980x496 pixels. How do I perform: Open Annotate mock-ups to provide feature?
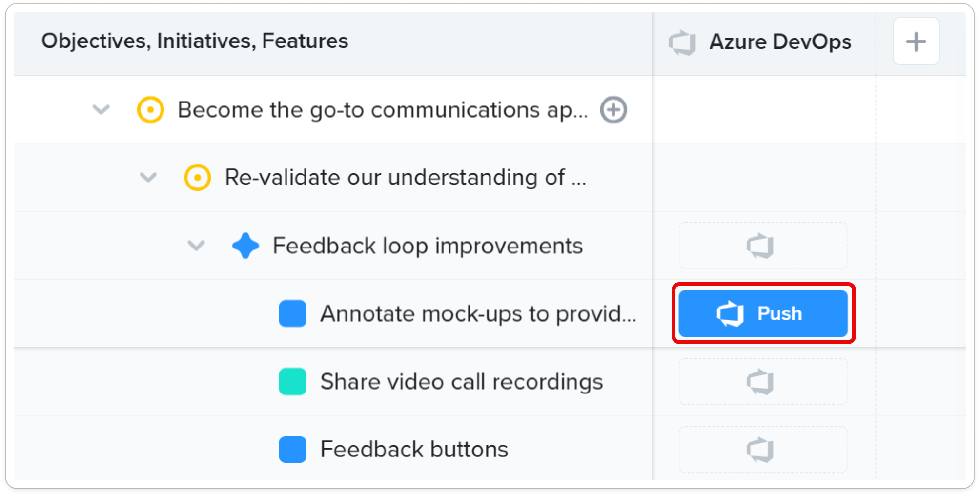478,313
